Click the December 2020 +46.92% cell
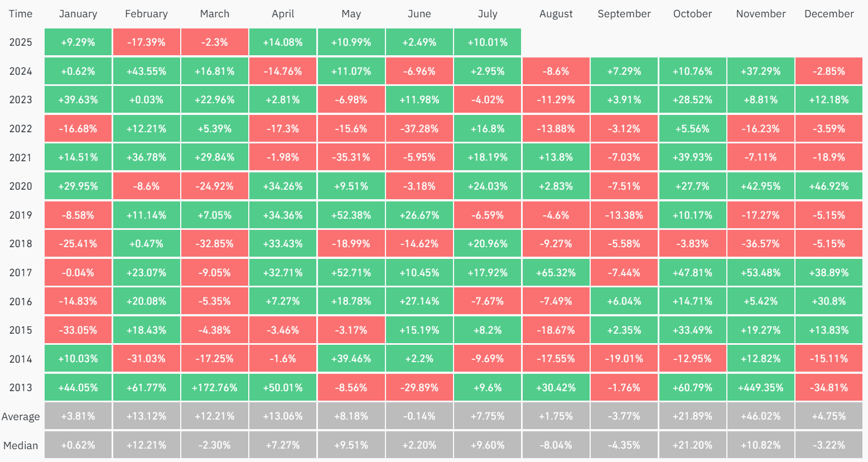Viewport: 868px width, 462px height. [829, 186]
